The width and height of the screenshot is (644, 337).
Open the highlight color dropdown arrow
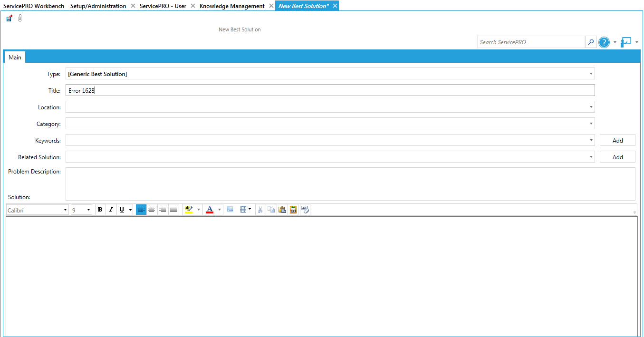198,210
